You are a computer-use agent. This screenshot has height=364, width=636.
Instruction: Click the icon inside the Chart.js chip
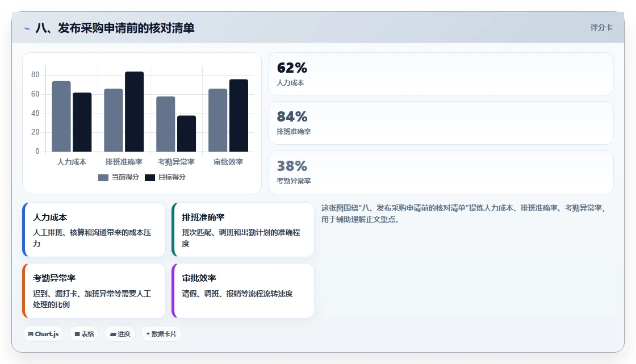(x=31, y=334)
